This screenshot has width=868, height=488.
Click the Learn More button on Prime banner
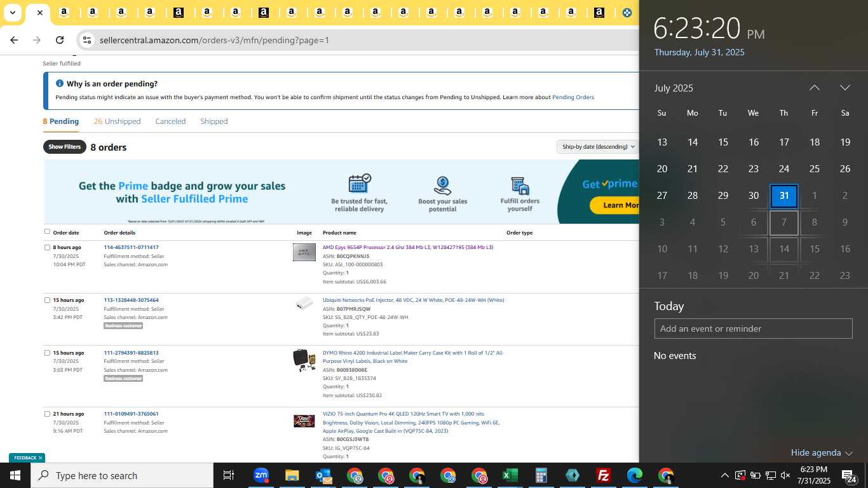tap(614, 205)
